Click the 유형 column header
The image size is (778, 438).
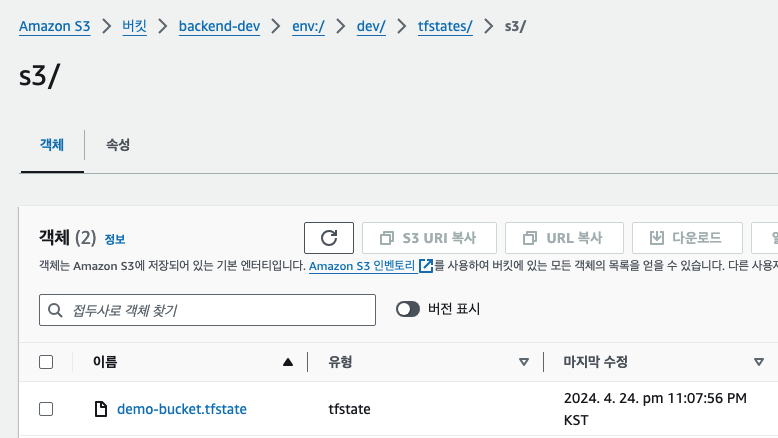(x=340, y=362)
